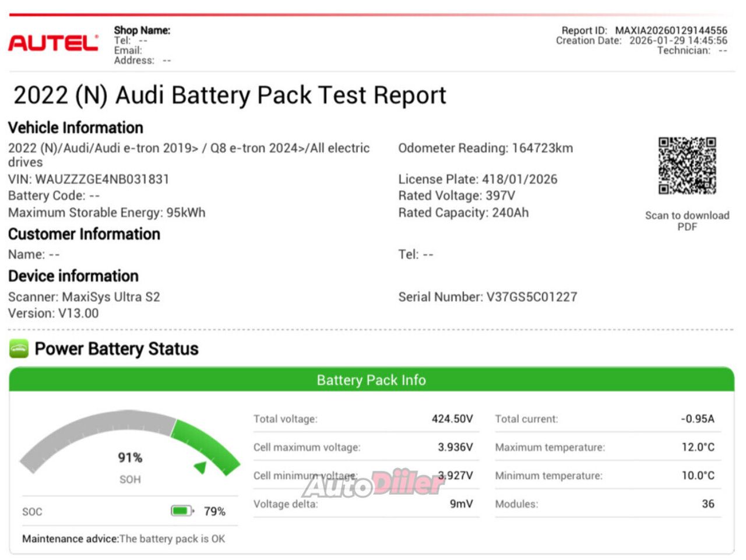Screen dimensions: 746x560
Task: Click the Maximum temperature 12.0°C value
Action: [698, 448]
